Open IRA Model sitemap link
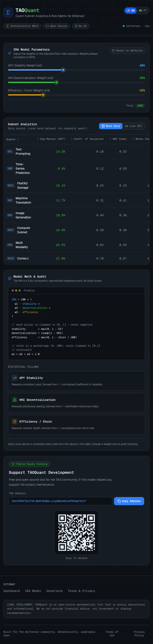Viewport: 153px width, 644px height. [x=33, y=591]
